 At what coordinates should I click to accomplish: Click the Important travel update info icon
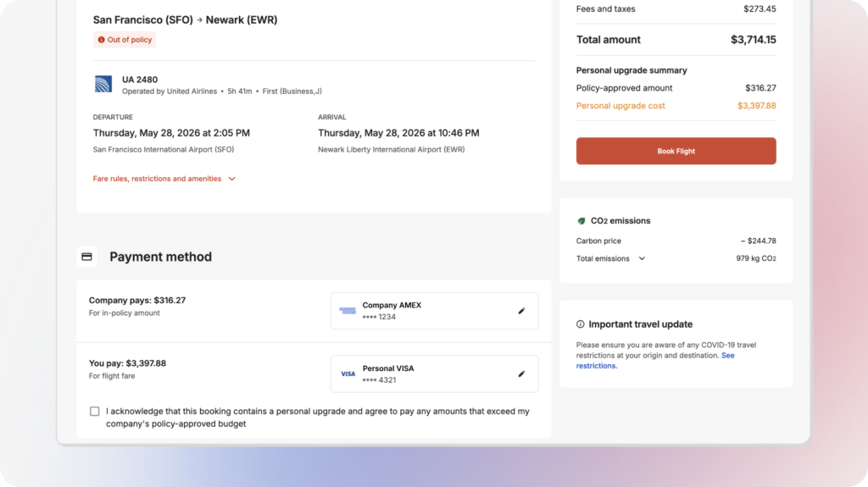580,324
